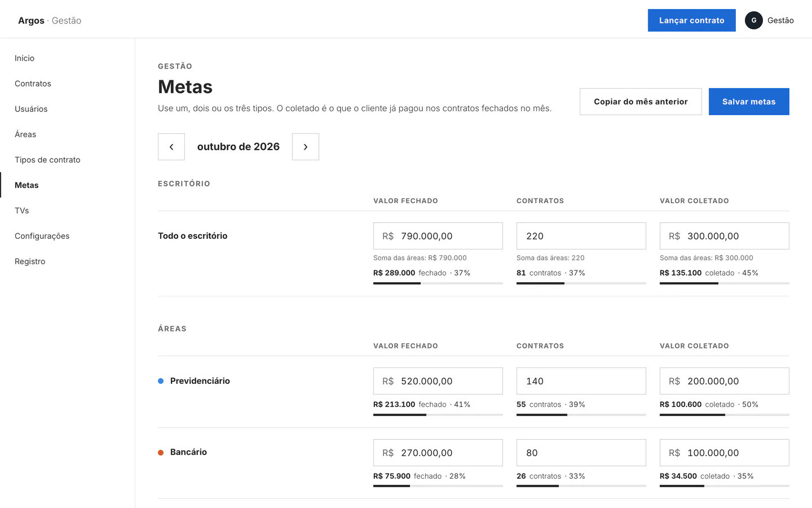812x508 pixels.
Task: Edit Previdenciário contratos field
Action: 581,381
